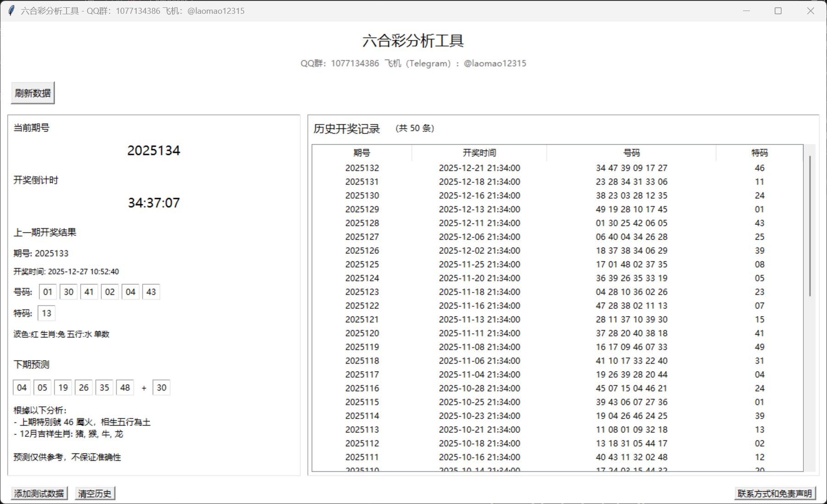Screen dimensions: 827x504
Task: Click the 刷新数据 refresh button
Action: coord(33,92)
